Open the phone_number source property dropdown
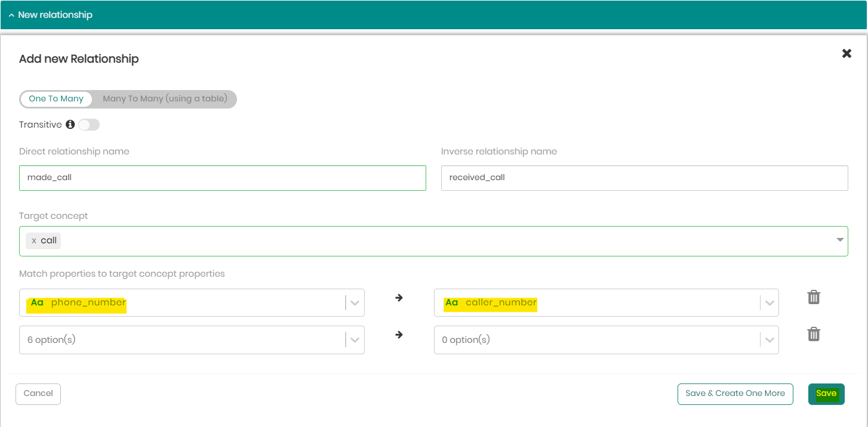 pyautogui.click(x=355, y=303)
